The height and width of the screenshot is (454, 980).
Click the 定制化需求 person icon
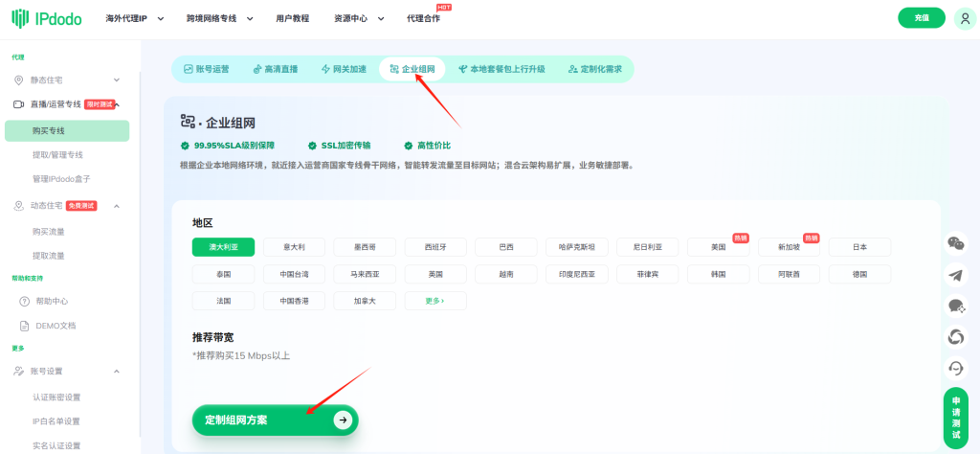point(572,69)
